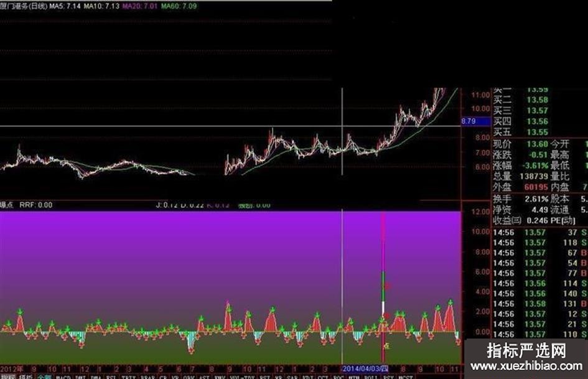The width and height of the screenshot is (588, 379).
Task: Click the blue 8.79 price axis label
Action: coord(475,121)
